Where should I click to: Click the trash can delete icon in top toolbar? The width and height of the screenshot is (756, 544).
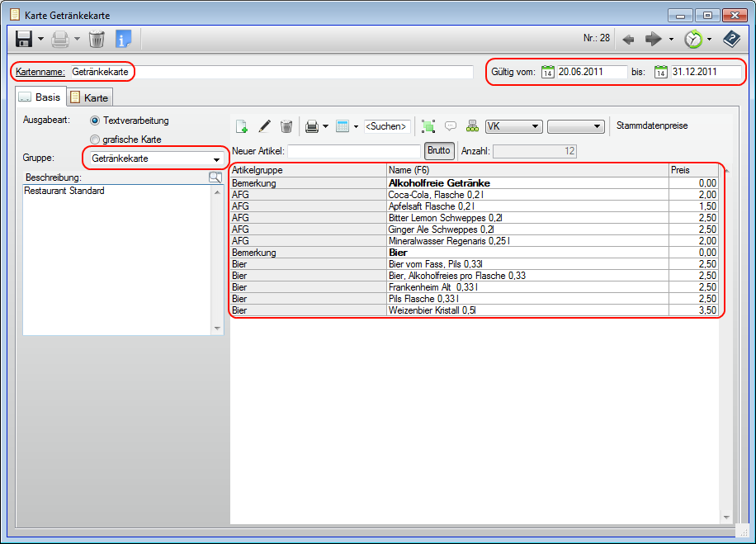pos(97,39)
